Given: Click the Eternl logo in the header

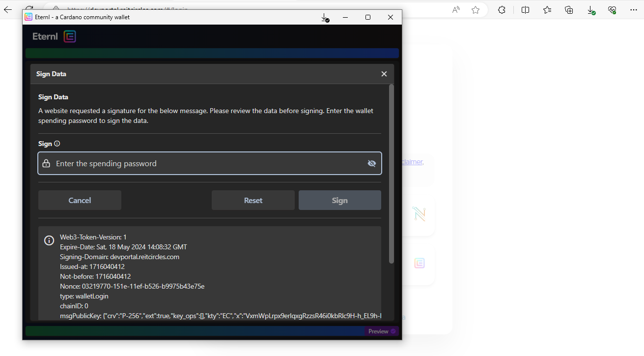Looking at the screenshot, I should pyautogui.click(x=54, y=36).
